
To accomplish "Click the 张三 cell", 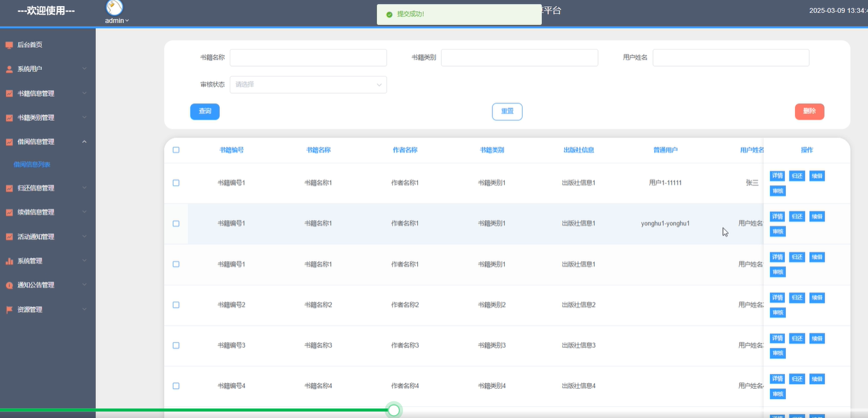I will pyautogui.click(x=752, y=183).
